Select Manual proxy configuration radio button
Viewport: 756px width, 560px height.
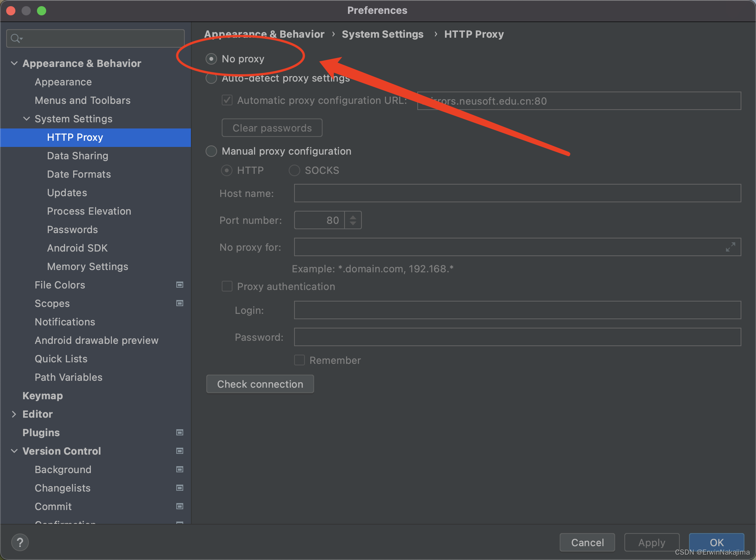(x=211, y=151)
